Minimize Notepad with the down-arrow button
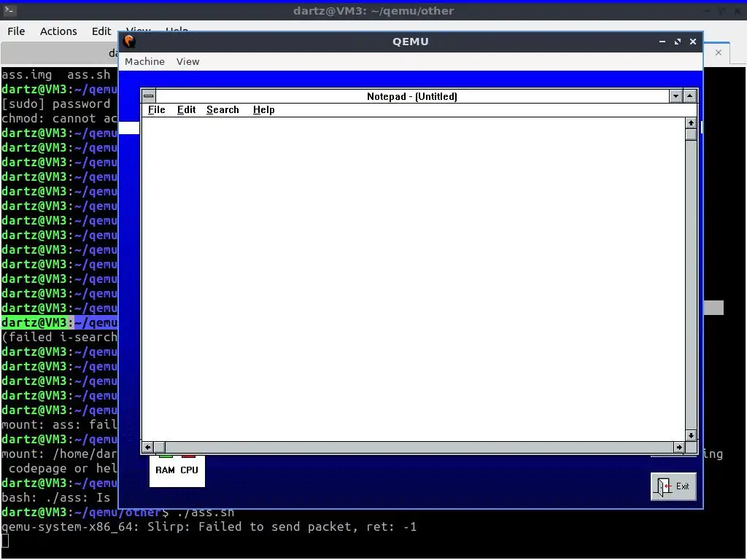This screenshot has height=560, width=747. (x=676, y=96)
